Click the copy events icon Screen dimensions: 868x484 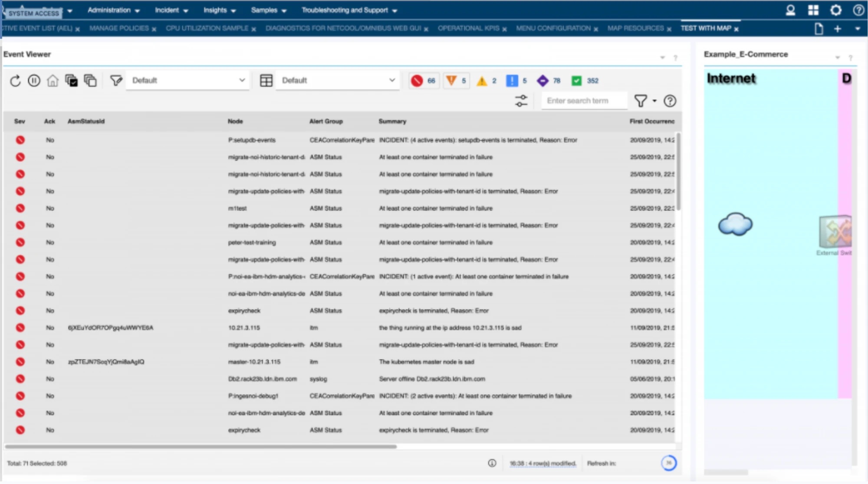(90, 81)
